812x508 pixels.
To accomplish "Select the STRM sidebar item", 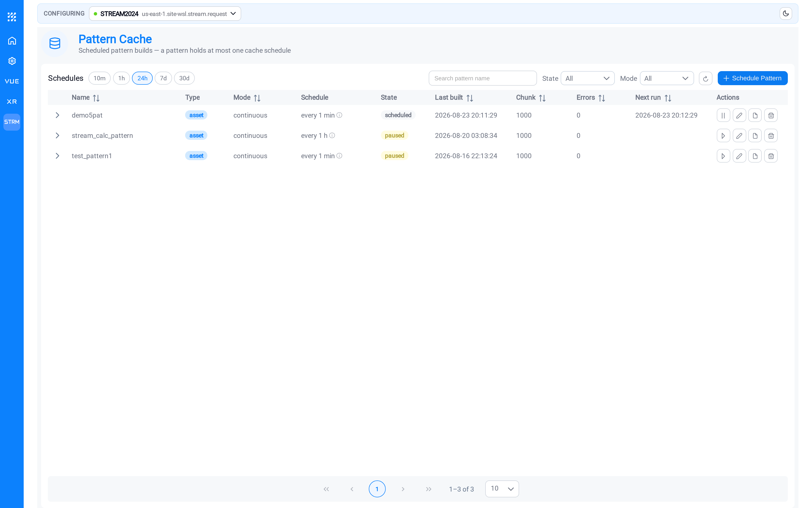I will pos(12,122).
